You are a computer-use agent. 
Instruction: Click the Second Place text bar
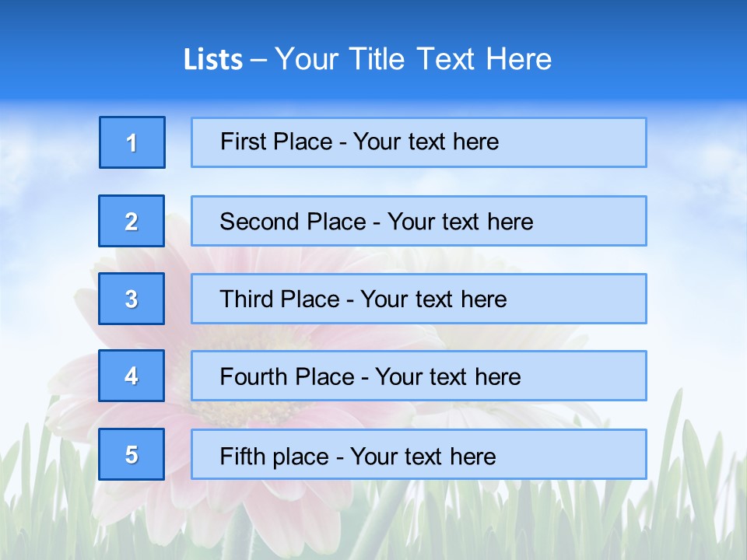[419, 221]
